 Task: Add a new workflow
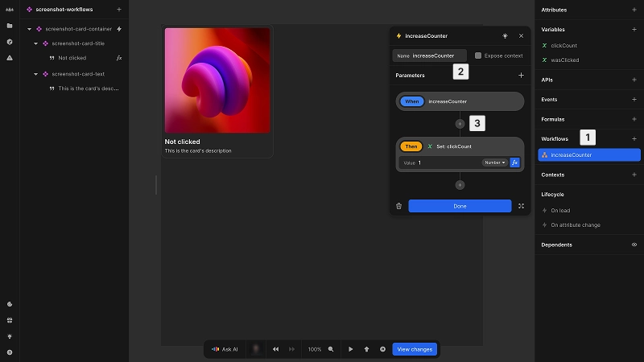pyautogui.click(x=634, y=138)
